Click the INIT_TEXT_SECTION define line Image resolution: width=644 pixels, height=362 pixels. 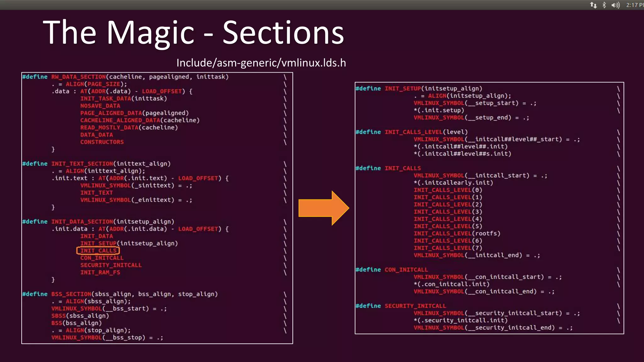pos(96,164)
